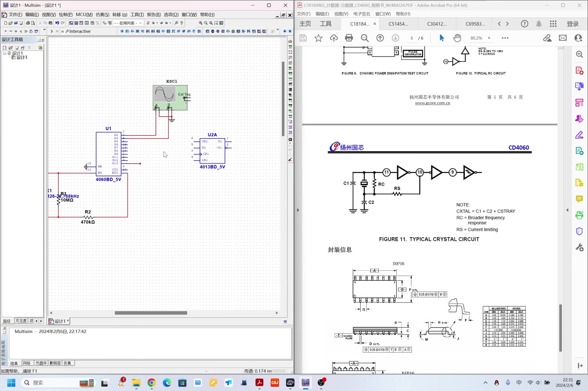
Task: Pause the Multisim simulation
Action: [x=57, y=31]
